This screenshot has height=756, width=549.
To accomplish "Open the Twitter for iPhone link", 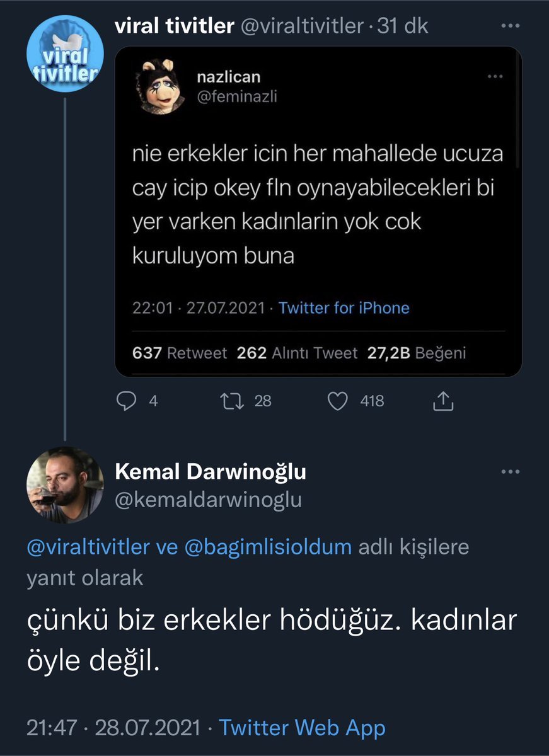I will pos(344,308).
